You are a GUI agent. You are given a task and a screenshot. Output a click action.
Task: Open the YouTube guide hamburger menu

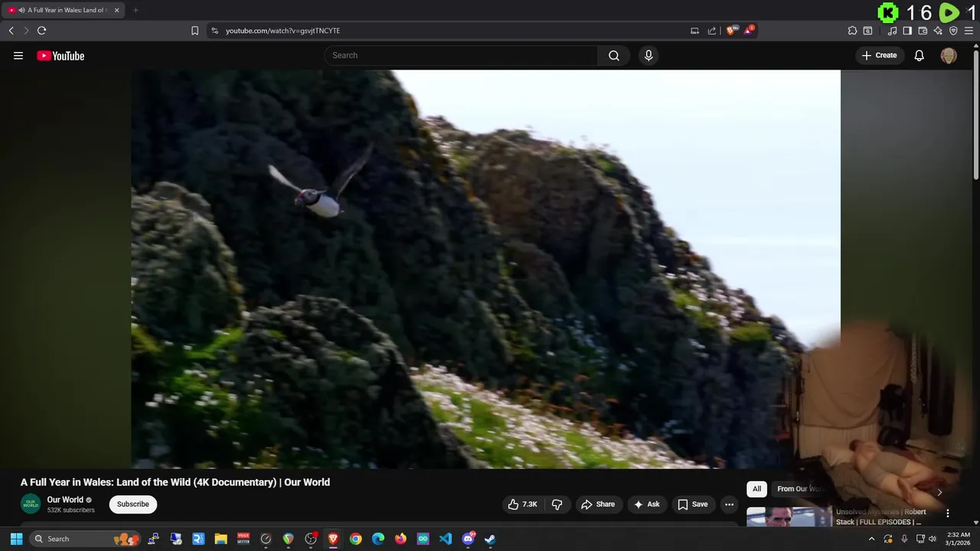coord(18,55)
